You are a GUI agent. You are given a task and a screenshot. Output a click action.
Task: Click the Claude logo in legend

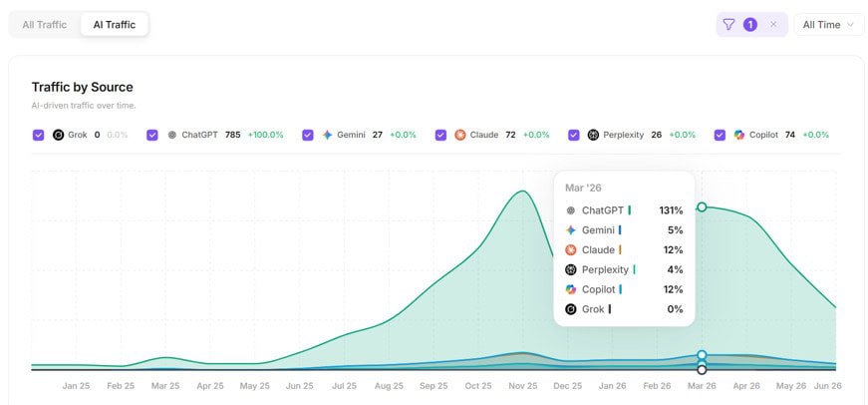460,135
